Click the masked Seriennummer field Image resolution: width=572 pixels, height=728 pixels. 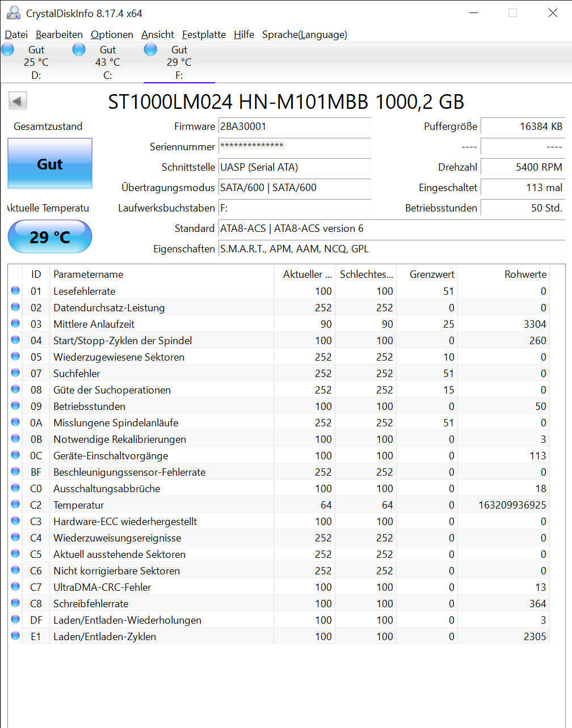point(295,147)
